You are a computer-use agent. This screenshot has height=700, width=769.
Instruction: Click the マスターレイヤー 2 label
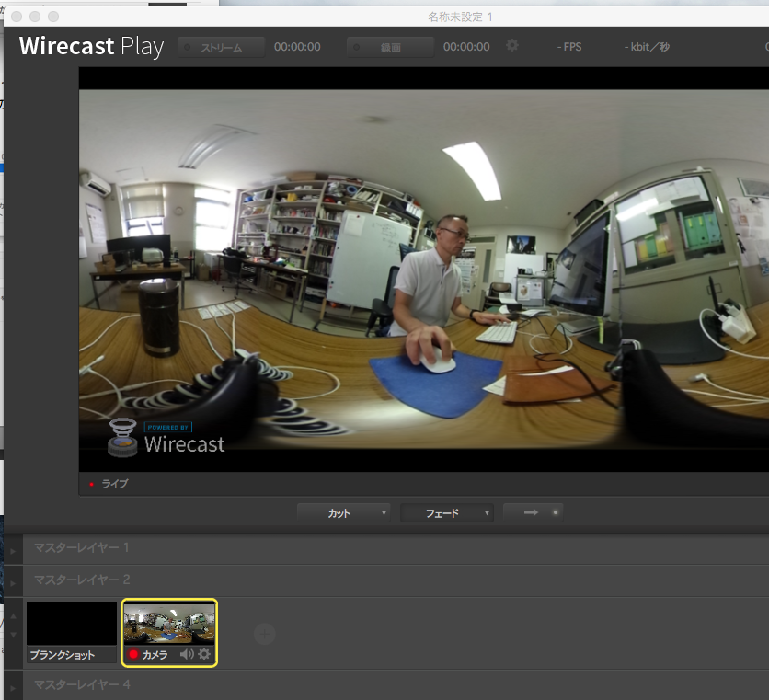82,580
